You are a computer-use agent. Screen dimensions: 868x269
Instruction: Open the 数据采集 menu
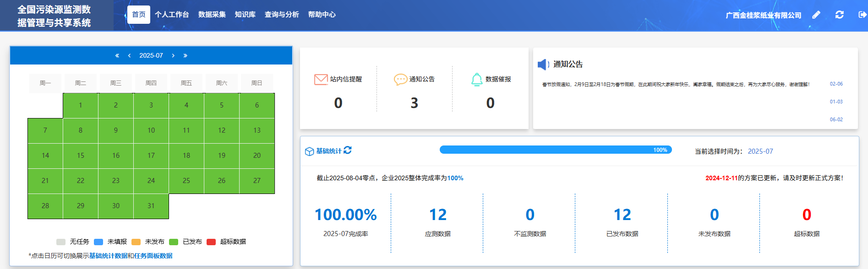212,15
